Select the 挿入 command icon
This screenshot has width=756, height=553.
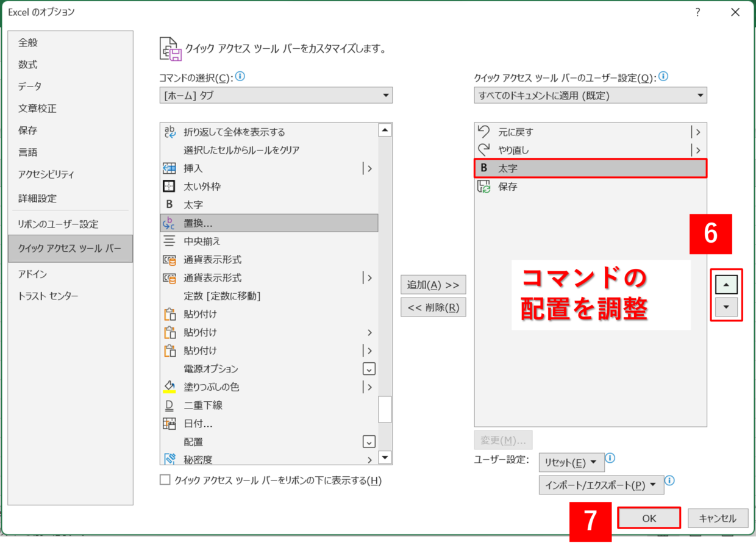pyautogui.click(x=169, y=168)
